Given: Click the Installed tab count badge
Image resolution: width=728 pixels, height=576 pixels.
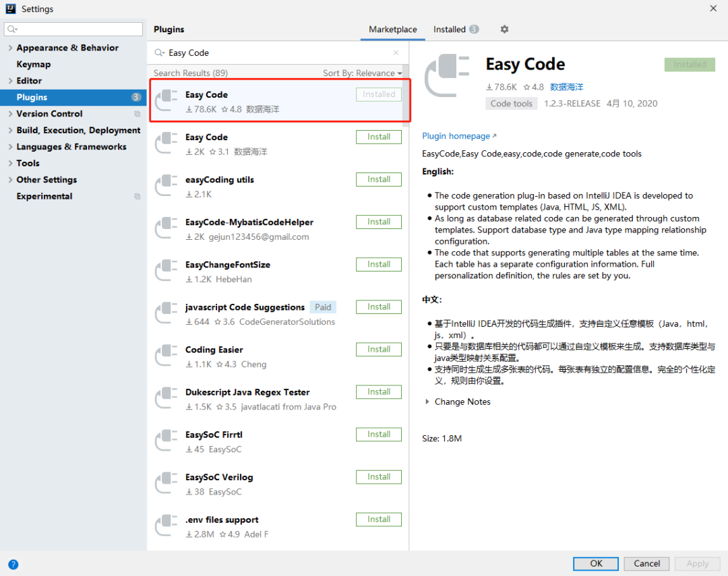Looking at the screenshot, I should [474, 29].
